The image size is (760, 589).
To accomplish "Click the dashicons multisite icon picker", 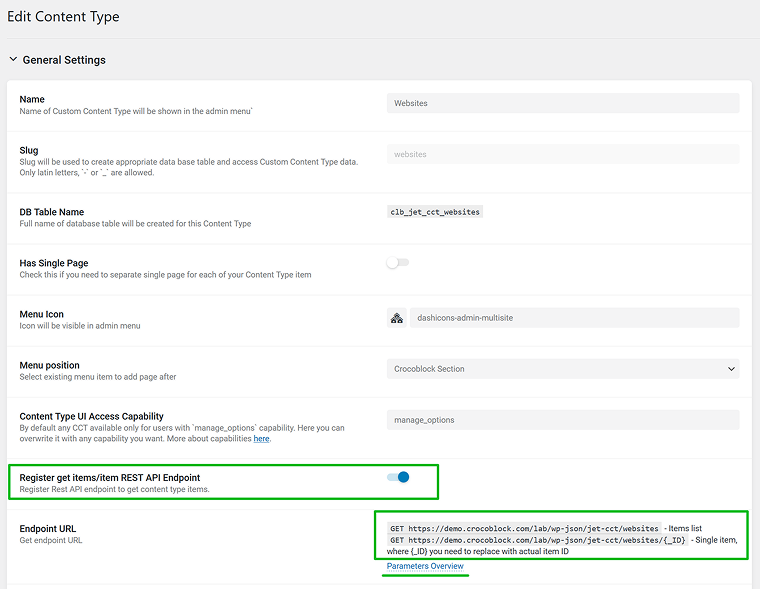I will click(x=396, y=318).
